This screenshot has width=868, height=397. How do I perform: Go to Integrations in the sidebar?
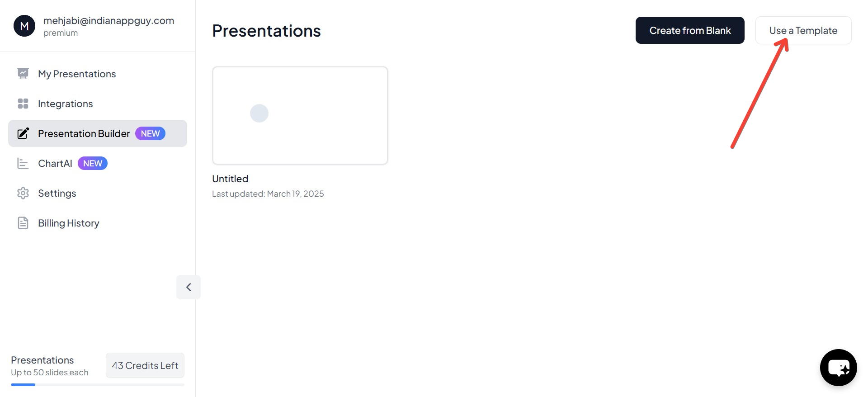[65, 104]
